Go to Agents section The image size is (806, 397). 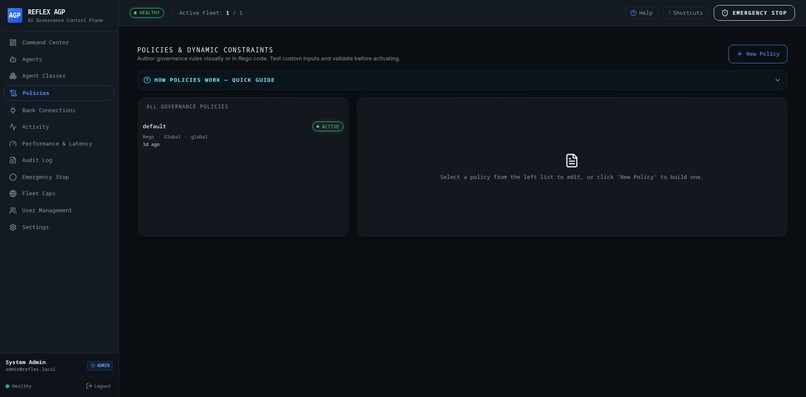point(59,60)
